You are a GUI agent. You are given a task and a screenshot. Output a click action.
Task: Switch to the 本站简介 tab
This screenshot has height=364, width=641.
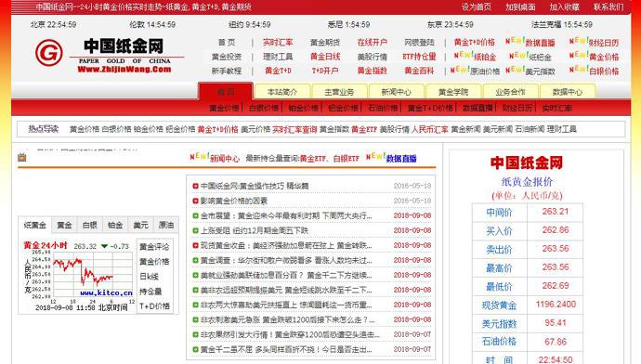(x=282, y=92)
